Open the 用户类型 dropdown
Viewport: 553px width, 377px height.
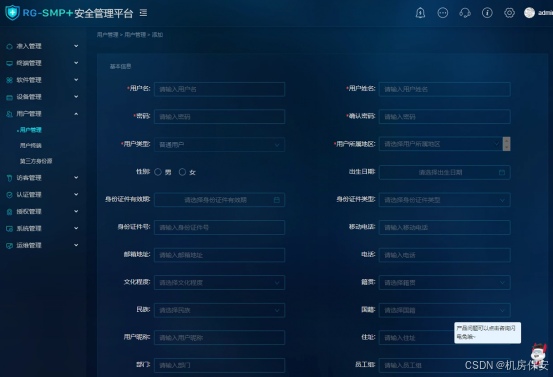219,145
